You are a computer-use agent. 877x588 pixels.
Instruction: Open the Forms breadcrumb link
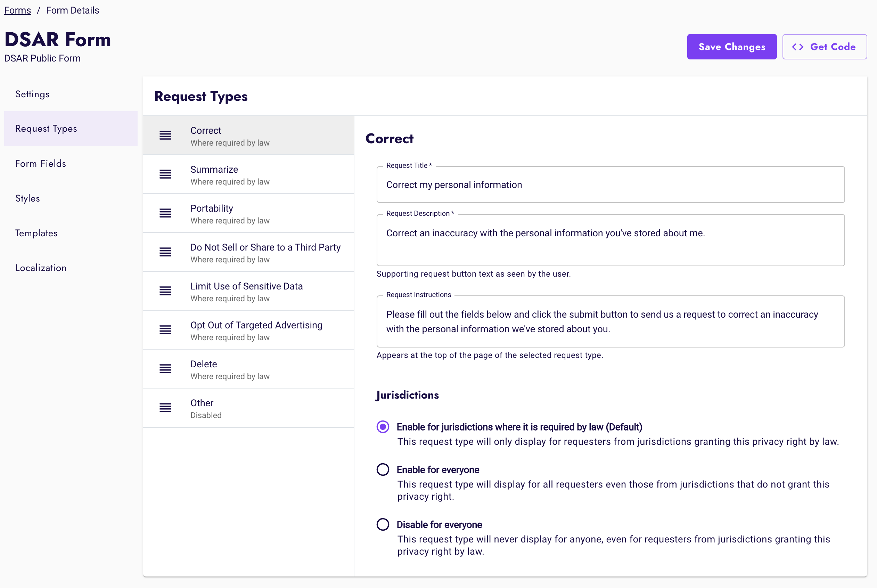pyautogui.click(x=17, y=10)
